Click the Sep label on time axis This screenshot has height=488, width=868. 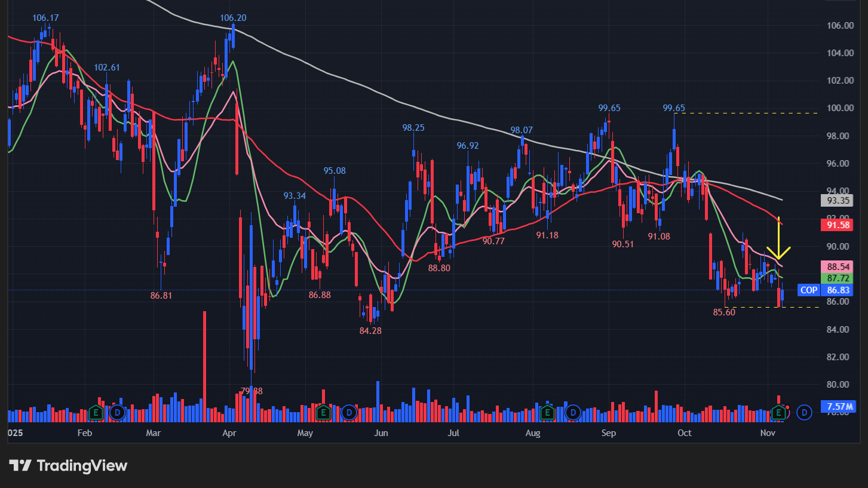(608, 432)
